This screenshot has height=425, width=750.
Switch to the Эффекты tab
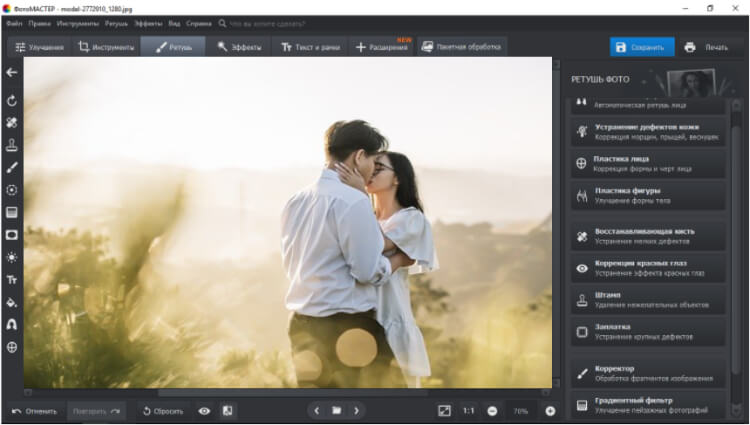point(239,47)
